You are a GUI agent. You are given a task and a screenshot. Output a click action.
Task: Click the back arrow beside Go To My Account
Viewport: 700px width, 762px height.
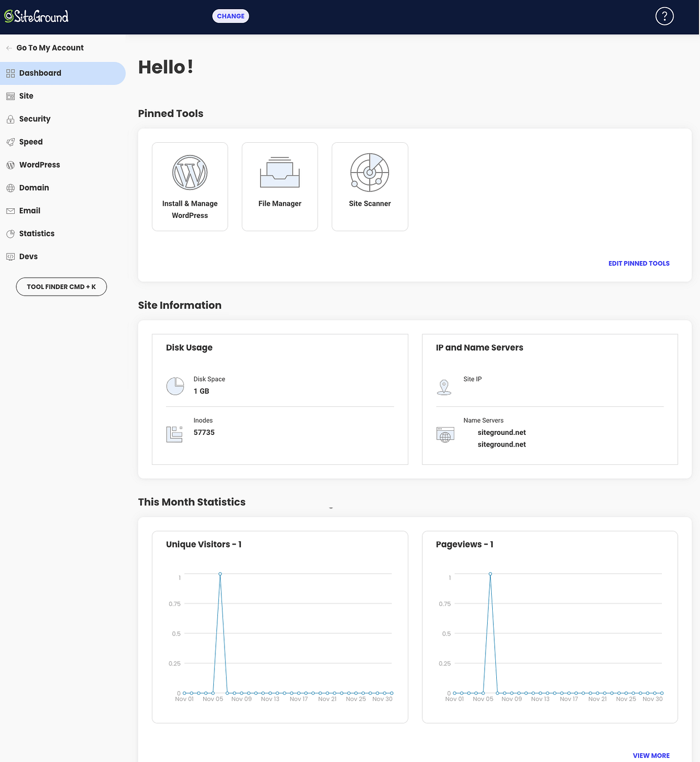(9, 48)
